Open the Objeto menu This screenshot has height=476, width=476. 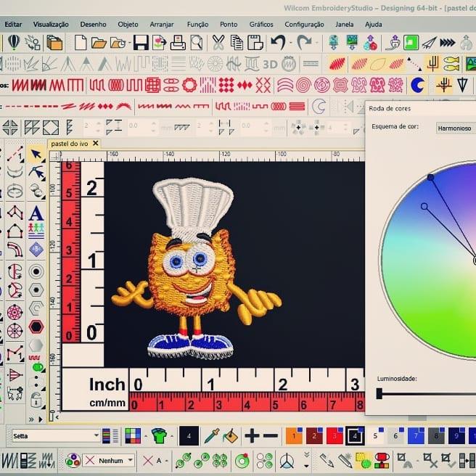click(x=128, y=24)
